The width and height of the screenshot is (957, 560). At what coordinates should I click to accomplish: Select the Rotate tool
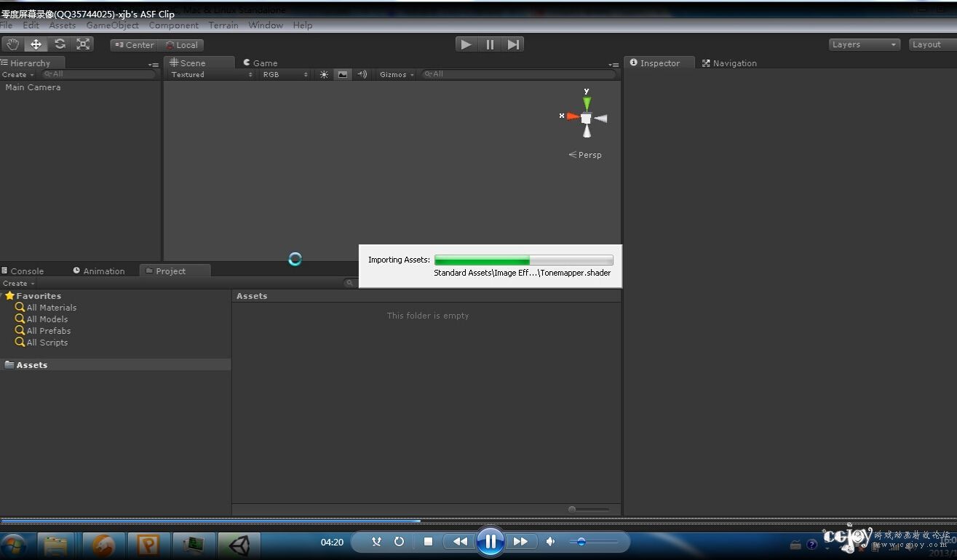(x=60, y=44)
